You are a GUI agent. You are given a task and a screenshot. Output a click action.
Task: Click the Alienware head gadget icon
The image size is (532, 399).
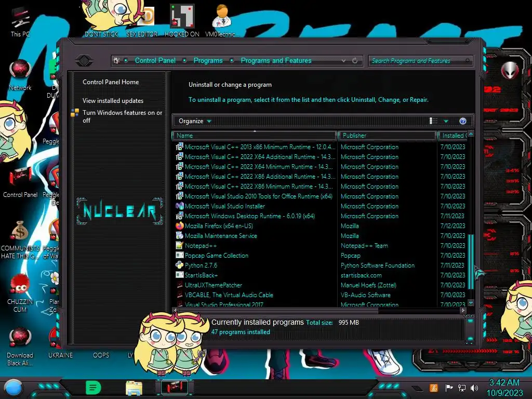coord(510,70)
